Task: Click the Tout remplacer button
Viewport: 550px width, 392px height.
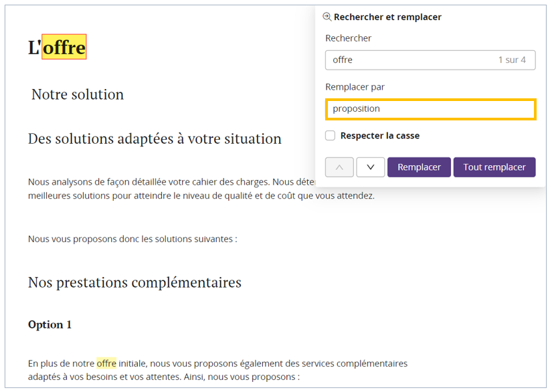Action: 494,167
